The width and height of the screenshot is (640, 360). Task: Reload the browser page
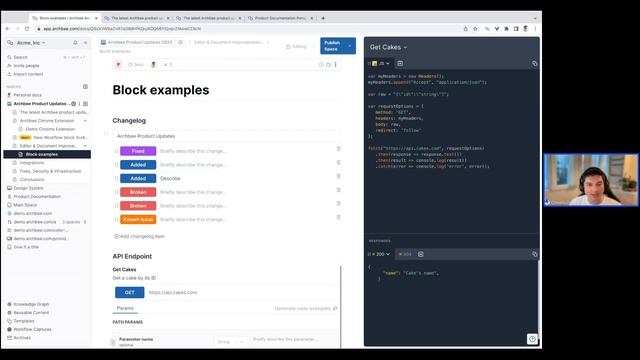pyautogui.click(x=27, y=29)
